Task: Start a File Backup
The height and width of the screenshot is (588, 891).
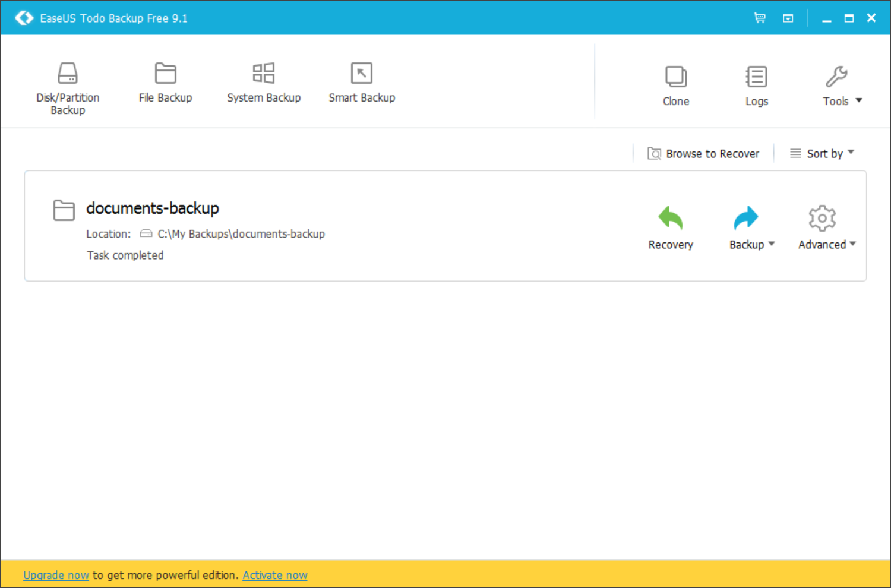Action: (x=165, y=83)
